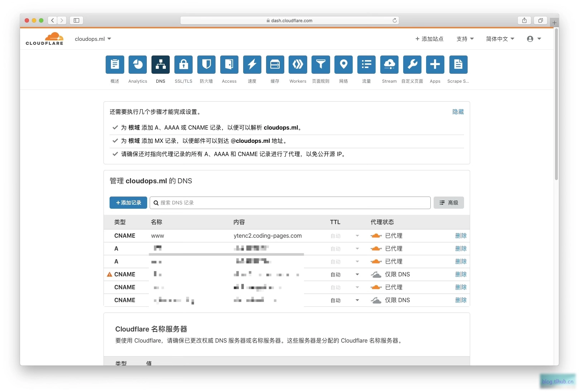
Task: Click the TTL column header
Action: tap(335, 222)
